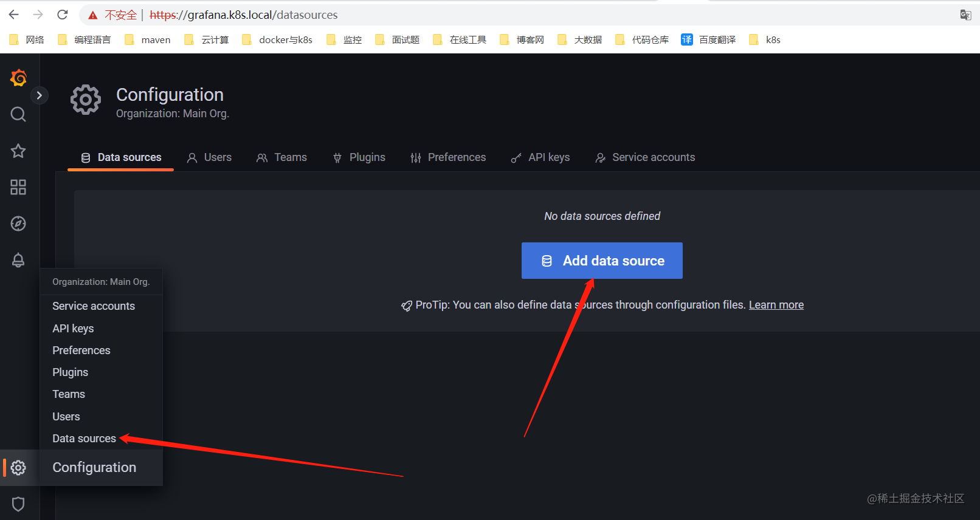
Task: Click the translate page icon in address bar
Action: tap(965, 15)
